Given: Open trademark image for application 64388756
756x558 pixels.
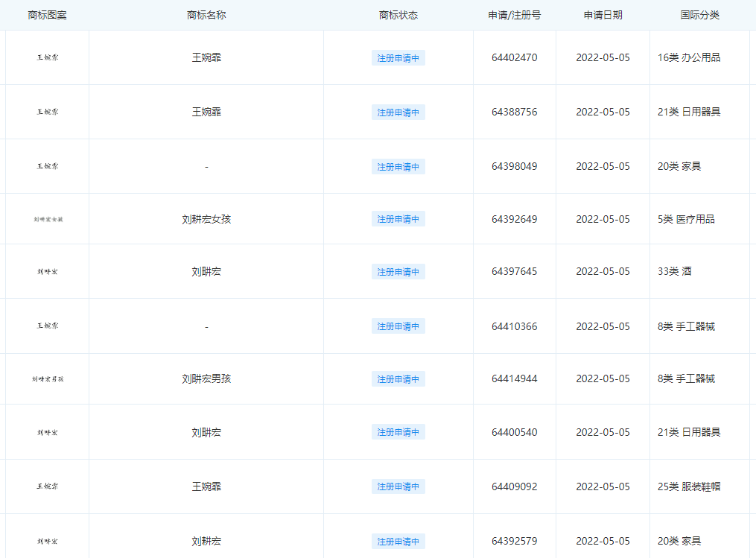Looking at the screenshot, I should click(48, 112).
